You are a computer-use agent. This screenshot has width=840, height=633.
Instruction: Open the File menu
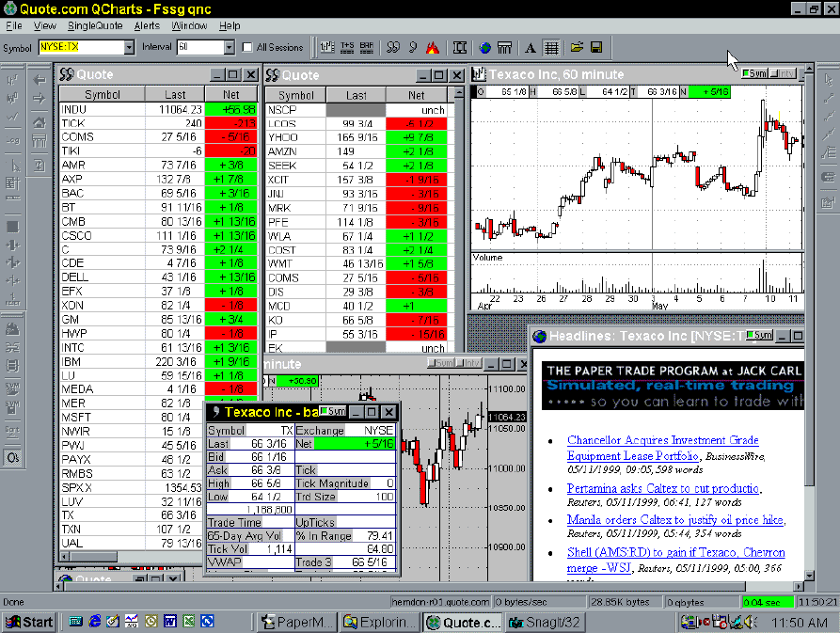pyautogui.click(x=14, y=25)
